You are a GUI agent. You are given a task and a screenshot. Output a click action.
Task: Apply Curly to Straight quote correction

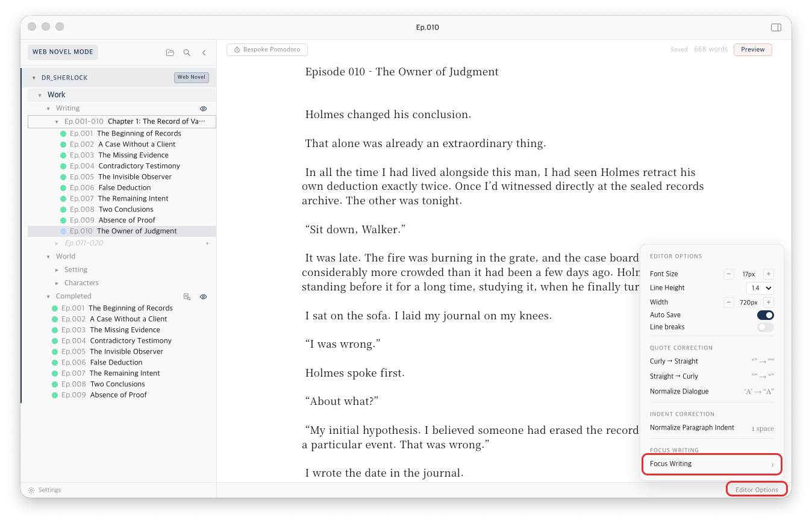click(712, 362)
